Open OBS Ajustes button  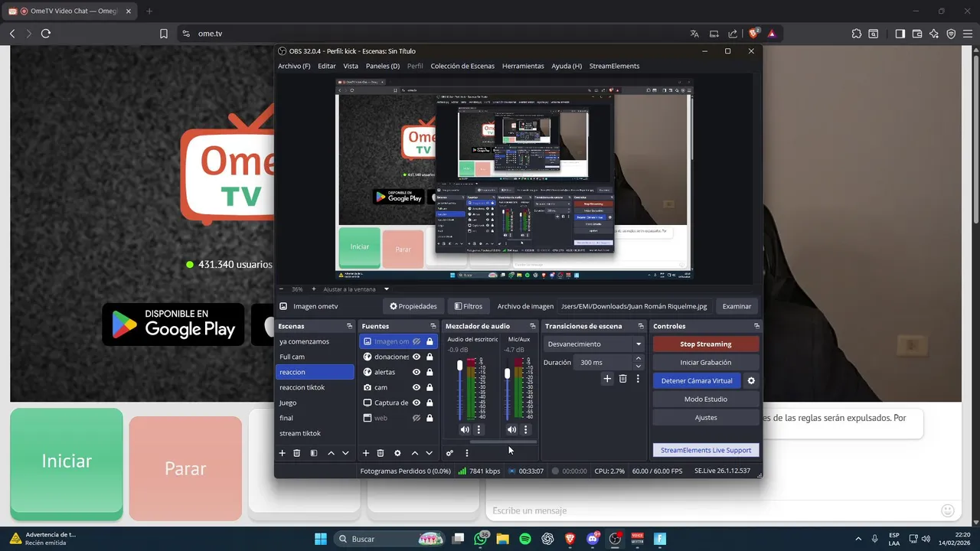(x=706, y=418)
